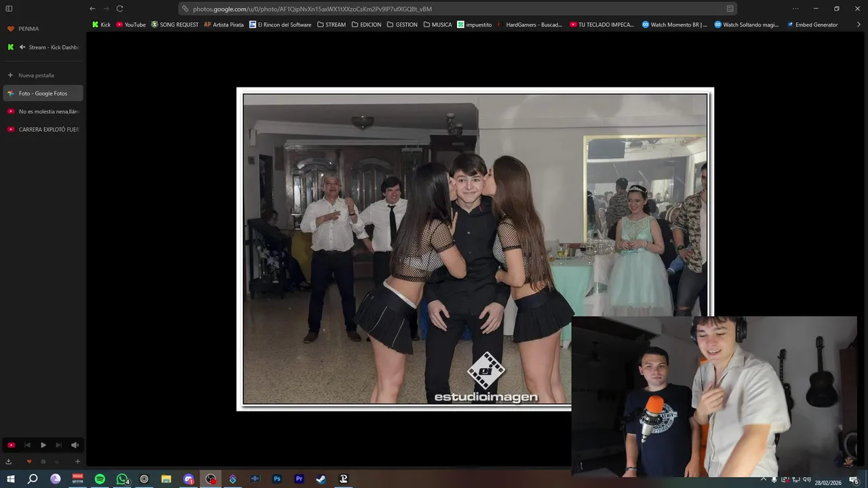The height and width of the screenshot is (488, 868).
Task: Open El Rincon del Software bookmark
Action: [280, 24]
